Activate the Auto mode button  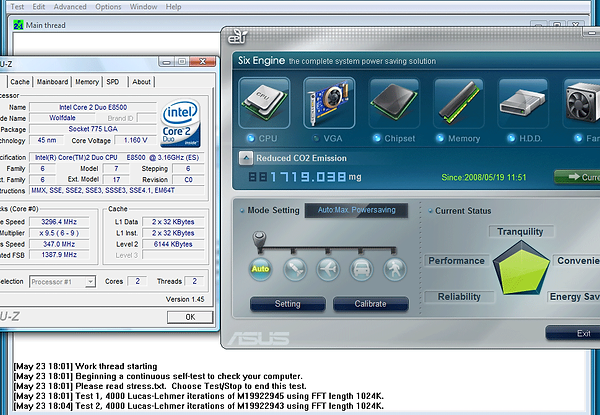pyautogui.click(x=260, y=269)
